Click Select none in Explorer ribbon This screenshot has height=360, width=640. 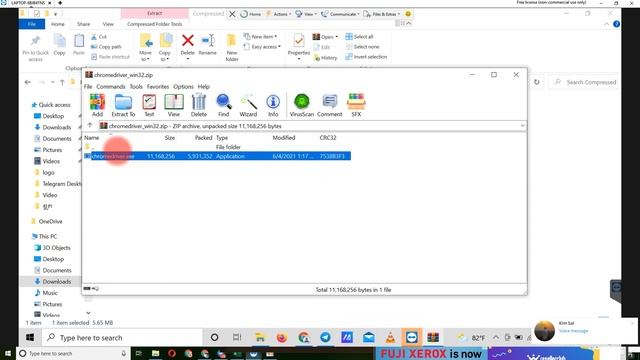[x=362, y=47]
